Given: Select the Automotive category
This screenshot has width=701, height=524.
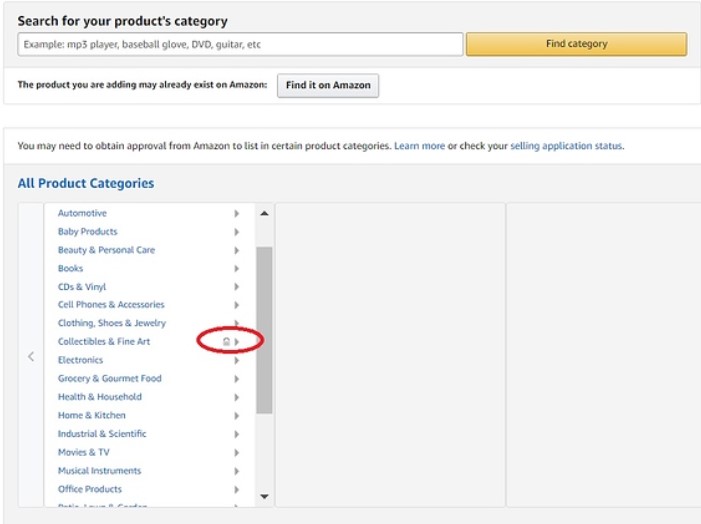Looking at the screenshot, I should pyautogui.click(x=82, y=213).
